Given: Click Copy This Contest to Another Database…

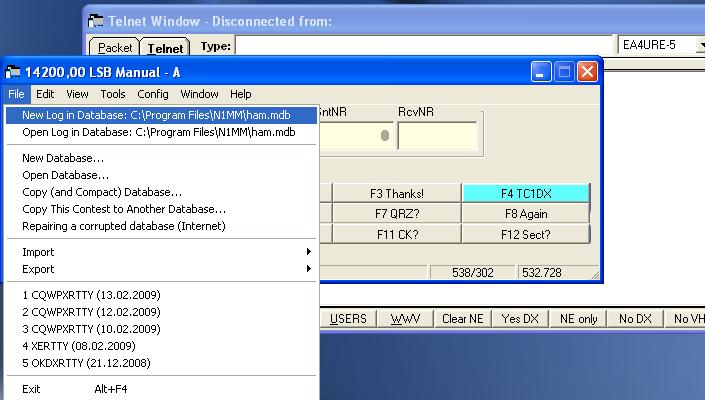Looking at the screenshot, I should tap(161, 209).
